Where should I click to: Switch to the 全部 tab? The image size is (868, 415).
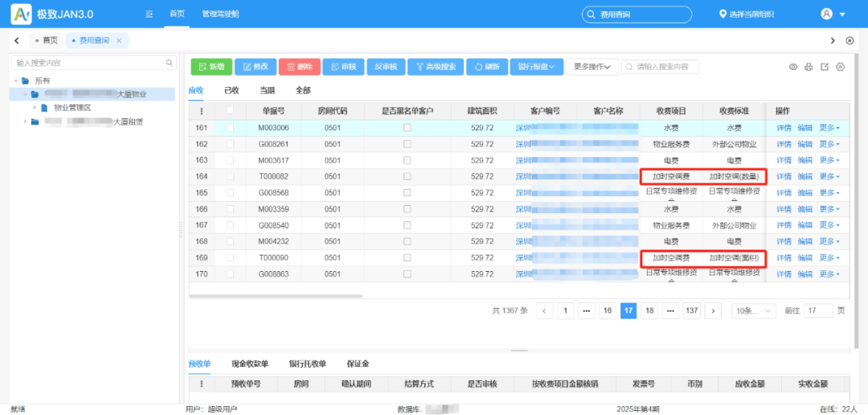303,90
